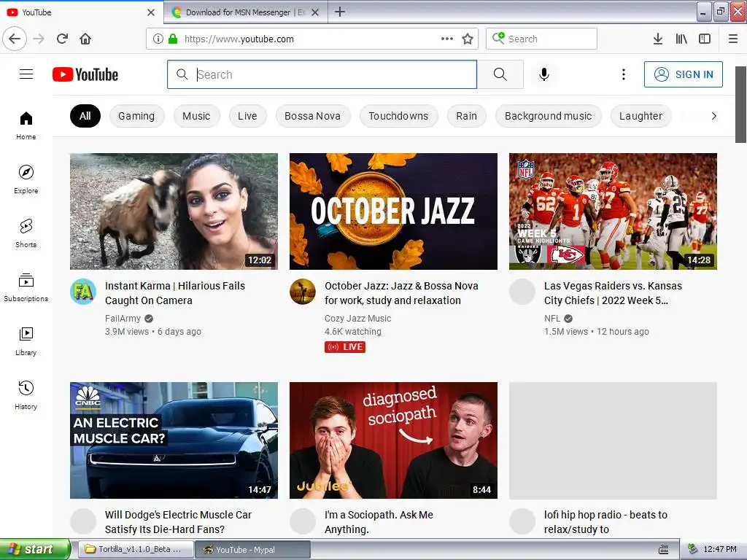Select the Rain filter chip
Image resolution: width=747 pixels, height=560 pixels.
pos(466,116)
